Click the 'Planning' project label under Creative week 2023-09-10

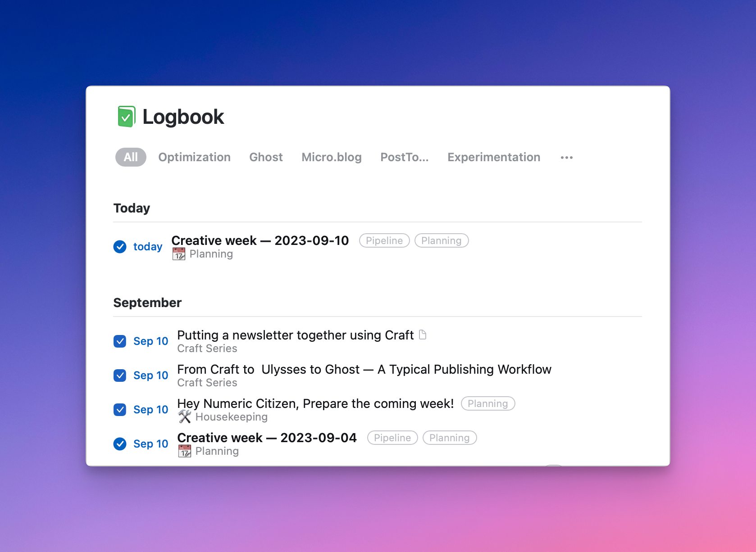pos(211,254)
